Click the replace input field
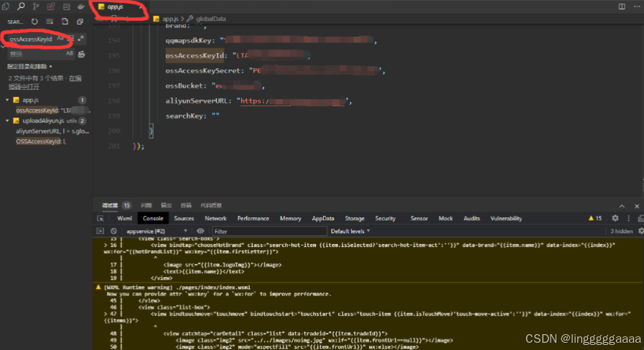 coord(36,54)
